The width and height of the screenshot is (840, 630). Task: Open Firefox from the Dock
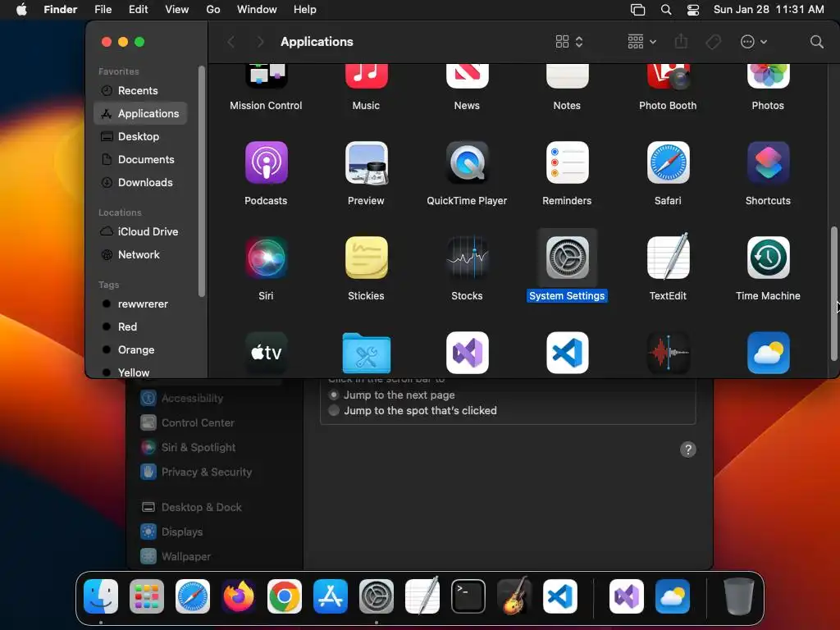pyautogui.click(x=239, y=596)
